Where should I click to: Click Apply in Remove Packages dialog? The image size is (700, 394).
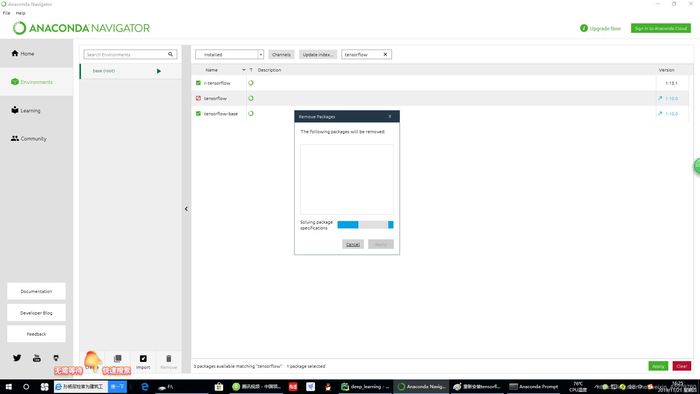381,244
